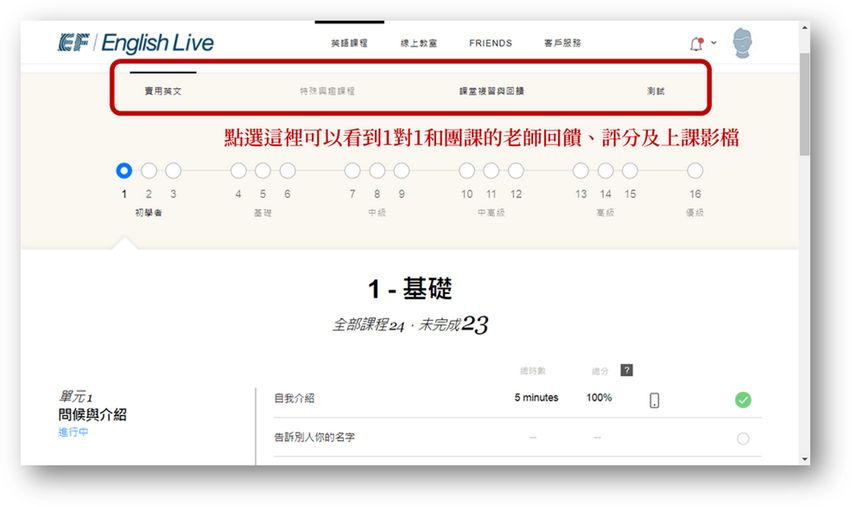Select level 1 初學者 radio circle
The width and height of the screenshot is (852, 507).
pos(124,171)
